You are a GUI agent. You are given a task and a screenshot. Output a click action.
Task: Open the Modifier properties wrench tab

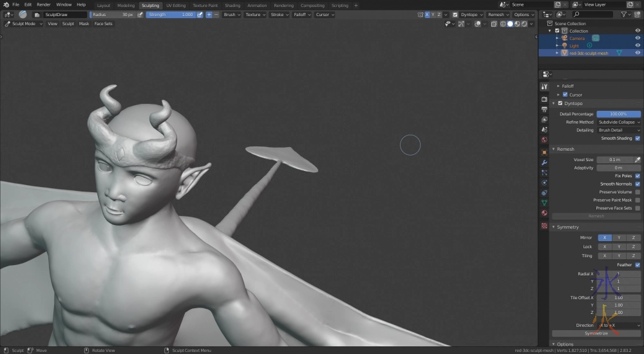544,162
